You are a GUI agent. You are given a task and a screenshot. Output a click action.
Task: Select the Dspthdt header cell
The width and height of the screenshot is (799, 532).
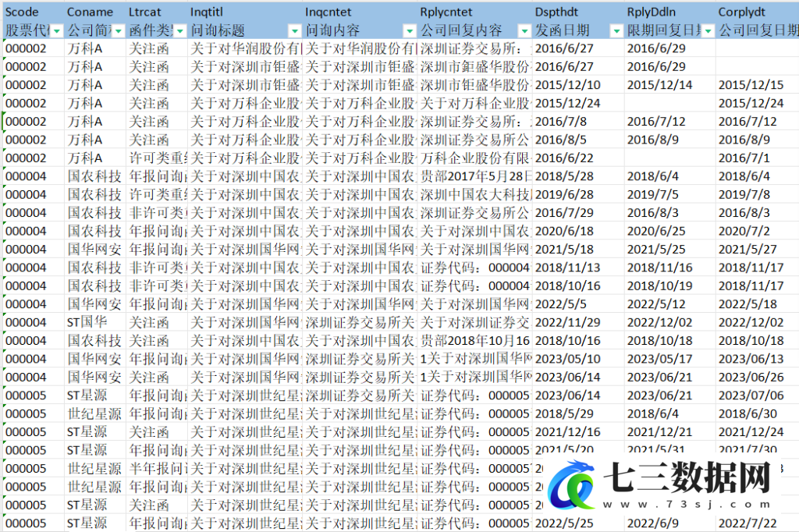click(x=578, y=12)
